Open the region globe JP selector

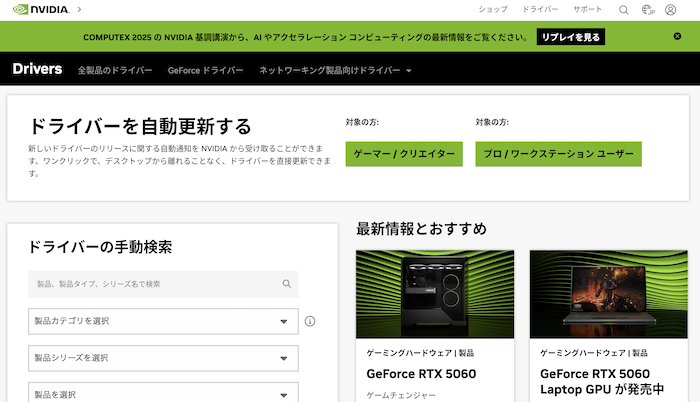click(x=648, y=10)
